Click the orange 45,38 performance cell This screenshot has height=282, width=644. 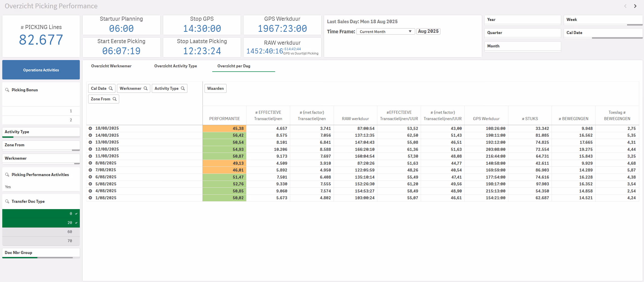[224, 129]
